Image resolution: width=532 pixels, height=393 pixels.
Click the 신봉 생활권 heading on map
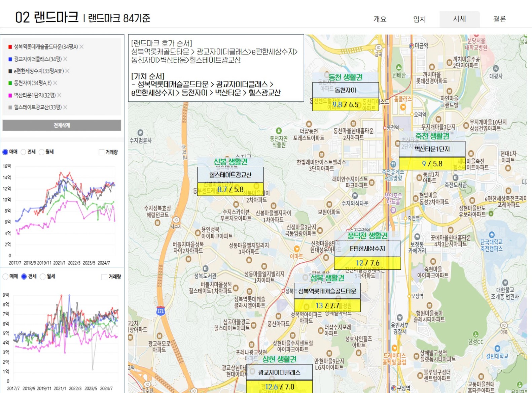click(230, 162)
